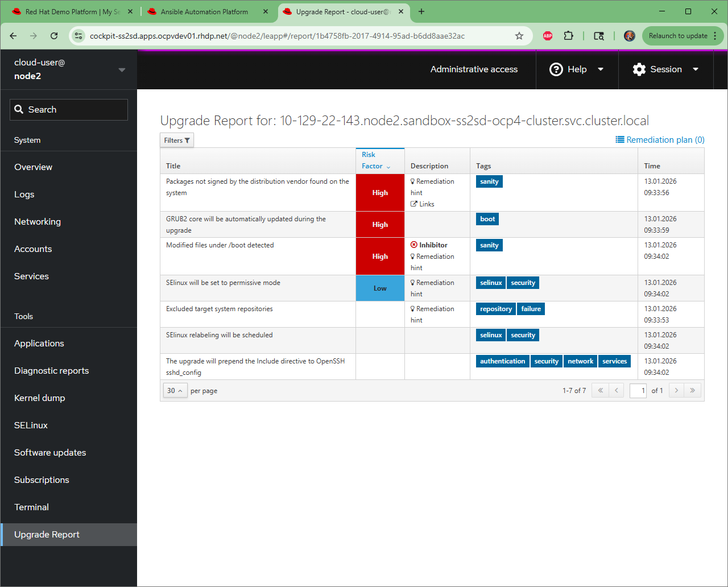Click the Inhibitor red cross icon

pos(414,245)
